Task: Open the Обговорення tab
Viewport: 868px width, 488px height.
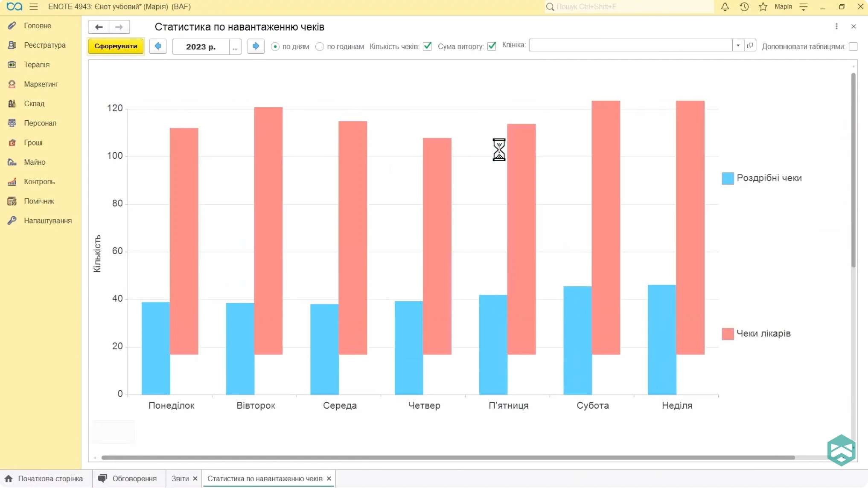Action: click(x=134, y=478)
